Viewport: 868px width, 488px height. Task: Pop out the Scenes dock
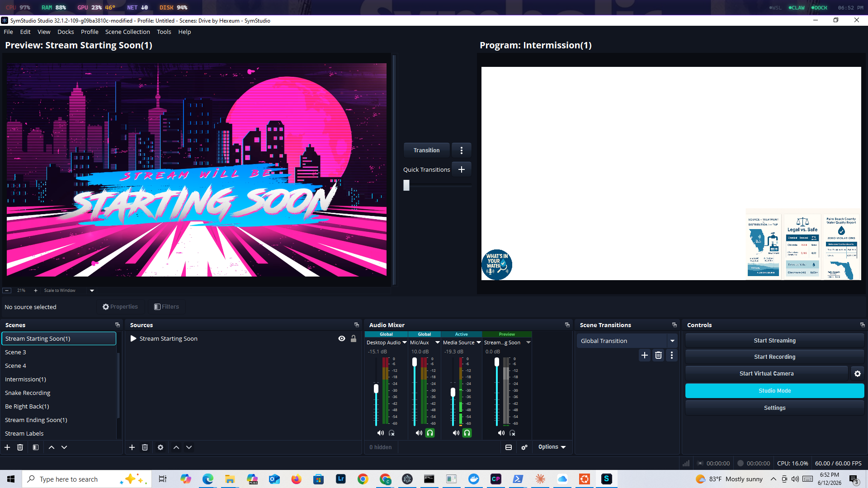pyautogui.click(x=118, y=325)
